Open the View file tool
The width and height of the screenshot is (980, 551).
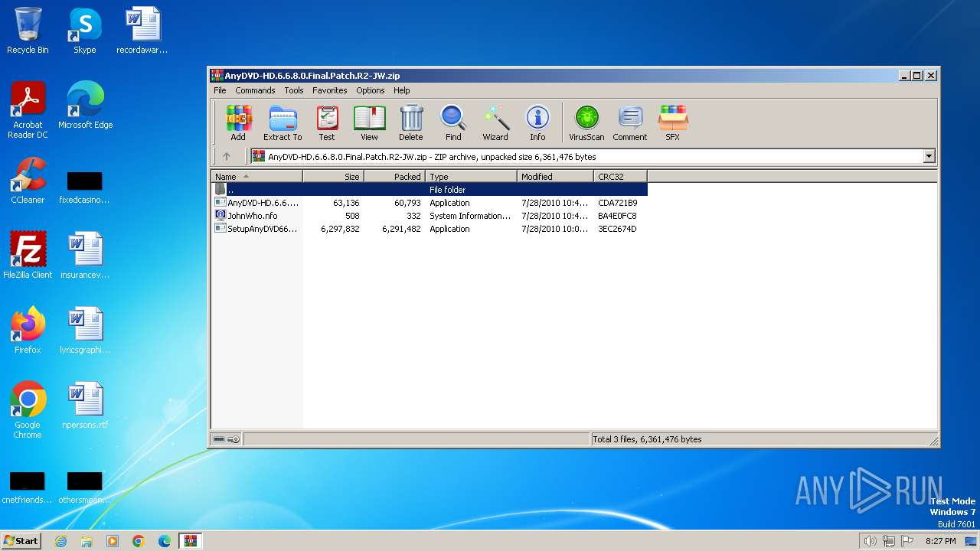click(369, 123)
